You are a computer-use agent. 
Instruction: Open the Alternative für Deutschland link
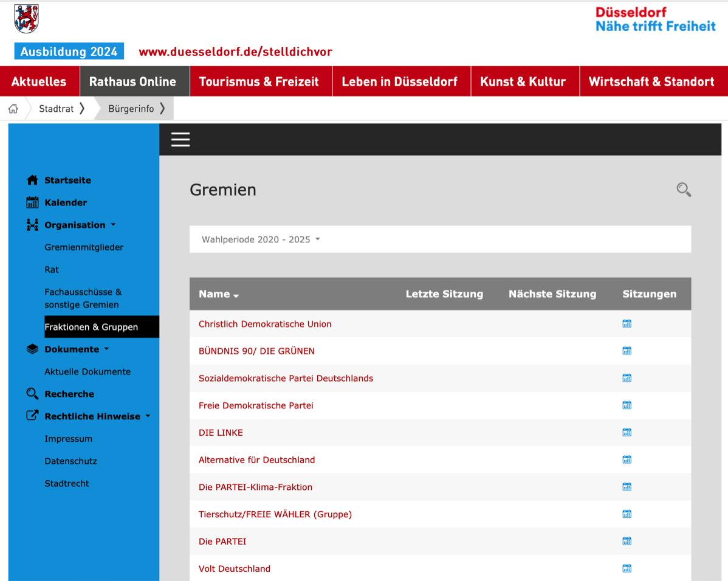[257, 460]
